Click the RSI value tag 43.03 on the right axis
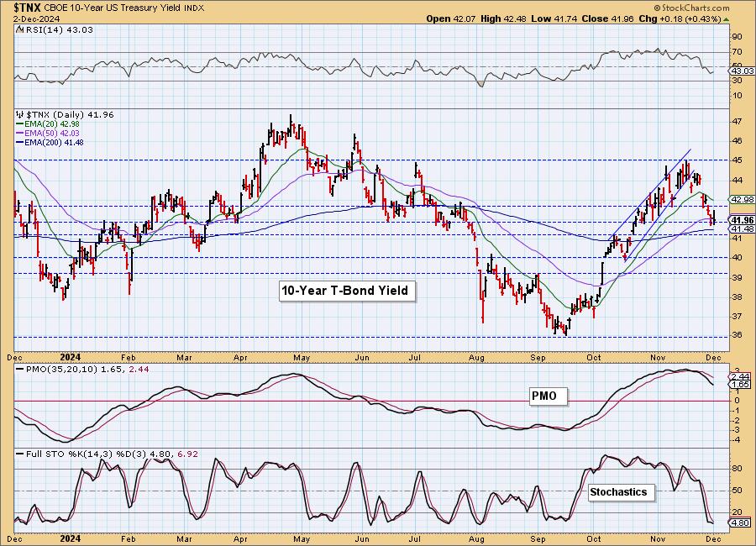Screen dimensions: 756x546 pyautogui.click(x=743, y=71)
